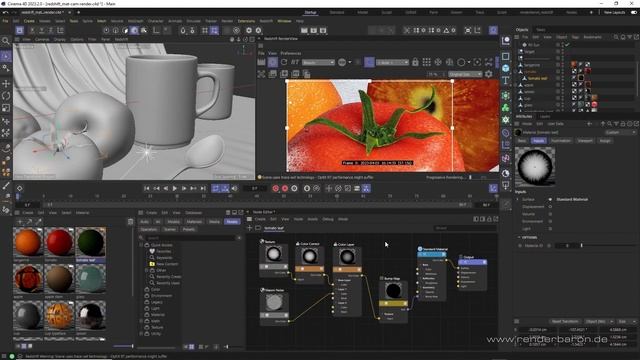Expand the Quick Access folder in node list

click(142, 245)
